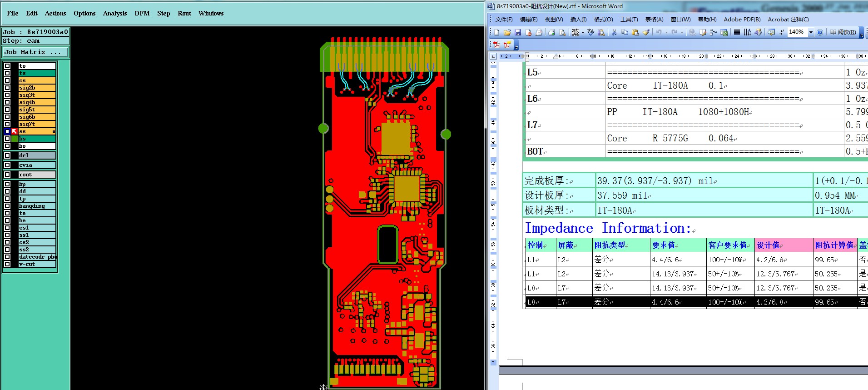Toggle checkbox for the 'cvia' layer
This screenshot has width=868, height=390.
click(7, 165)
